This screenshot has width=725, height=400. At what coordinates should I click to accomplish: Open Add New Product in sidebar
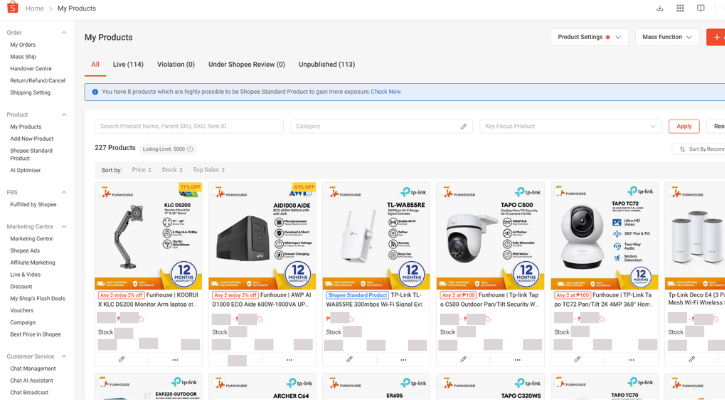31,139
